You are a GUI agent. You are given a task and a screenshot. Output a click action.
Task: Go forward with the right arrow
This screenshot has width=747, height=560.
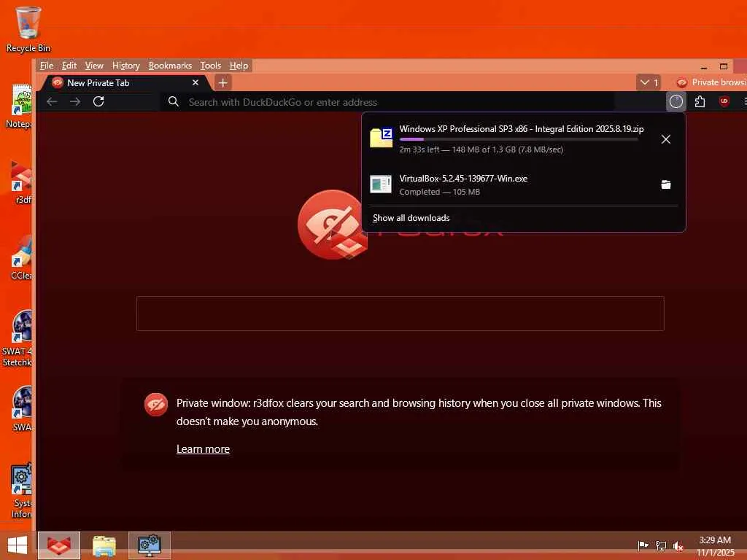click(x=75, y=101)
